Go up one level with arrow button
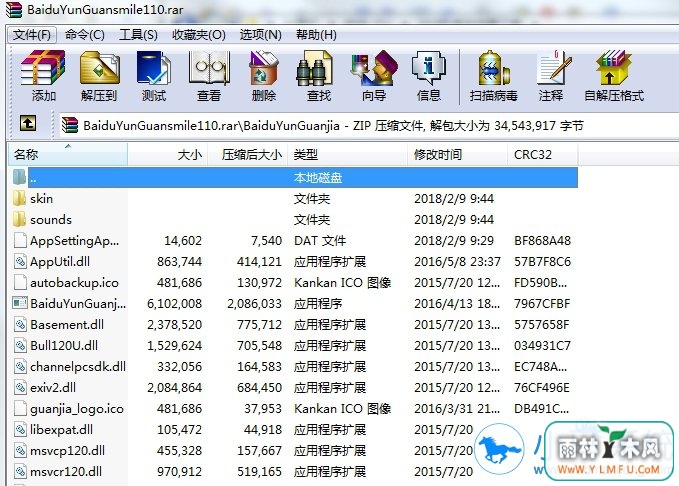Image resolution: width=679 pixels, height=486 pixels. 28,123
